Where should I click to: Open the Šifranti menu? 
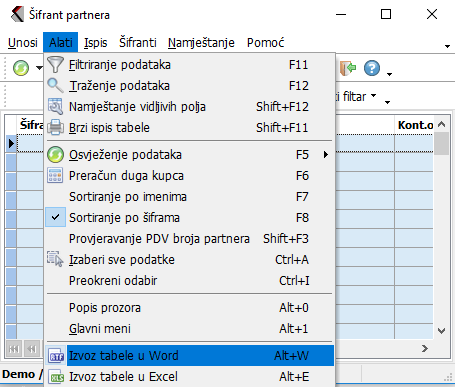click(138, 43)
